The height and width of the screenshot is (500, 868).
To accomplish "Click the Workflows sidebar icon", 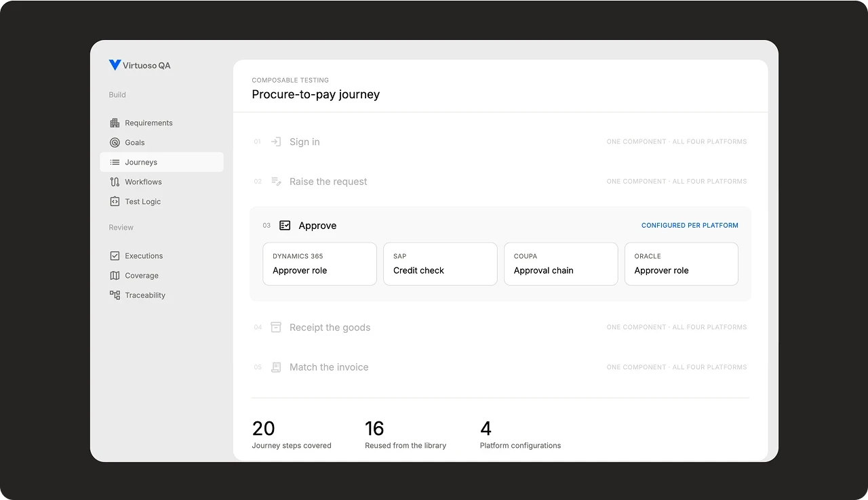I will (x=115, y=182).
